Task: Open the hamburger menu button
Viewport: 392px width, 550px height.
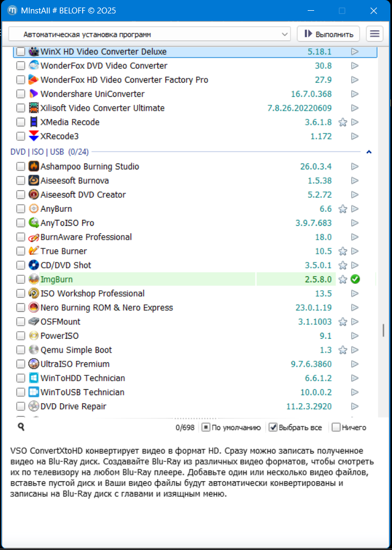Action: tap(375, 34)
